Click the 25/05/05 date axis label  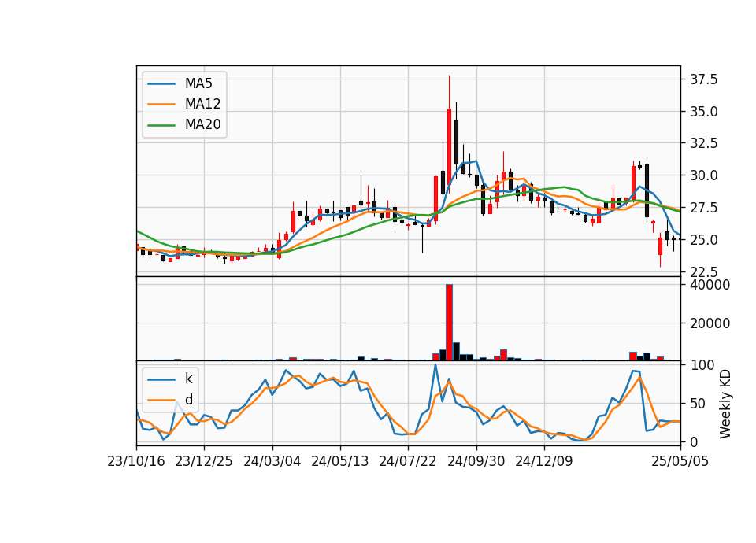click(680, 461)
